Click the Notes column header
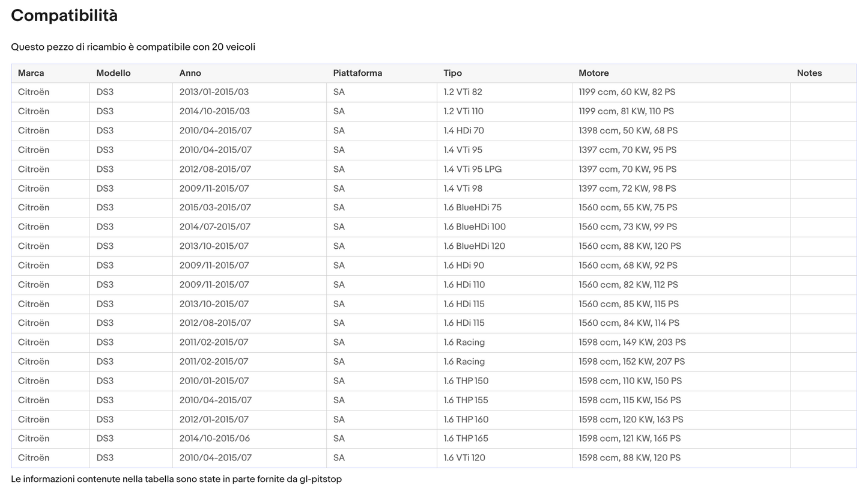Viewport: 868px width, 494px height. (809, 73)
